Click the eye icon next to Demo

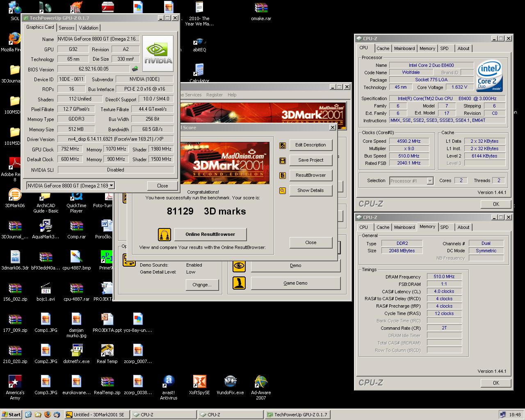(239, 265)
